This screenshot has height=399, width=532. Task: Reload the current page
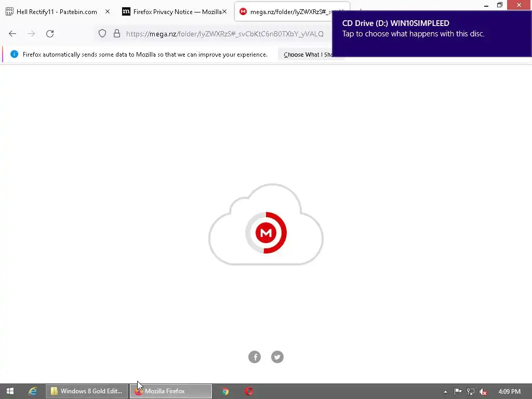(50, 34)
